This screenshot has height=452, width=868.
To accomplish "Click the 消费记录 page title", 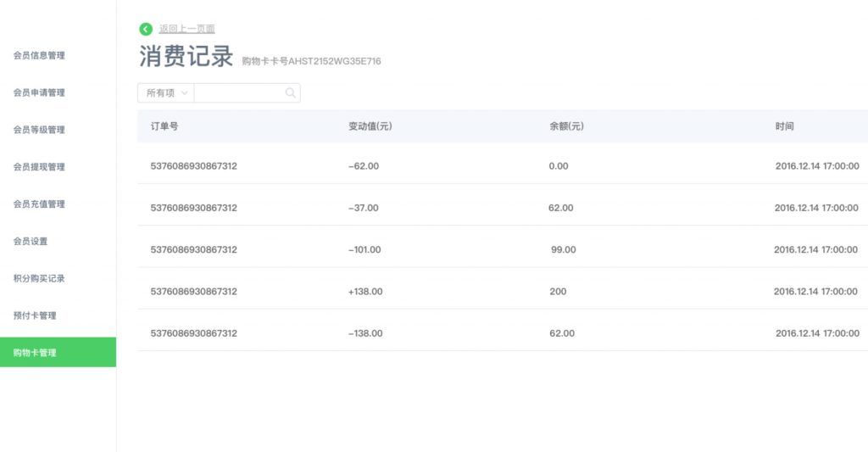I will pyautogui.click(x=186, y=56).
